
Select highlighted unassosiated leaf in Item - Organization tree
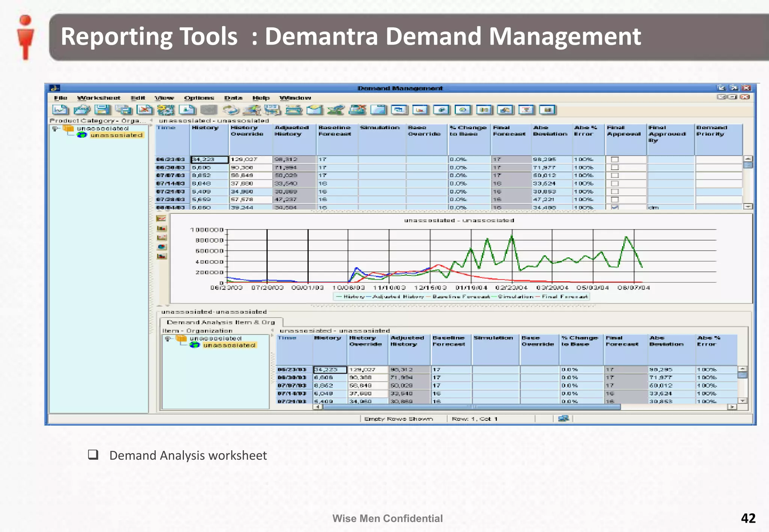229,345
